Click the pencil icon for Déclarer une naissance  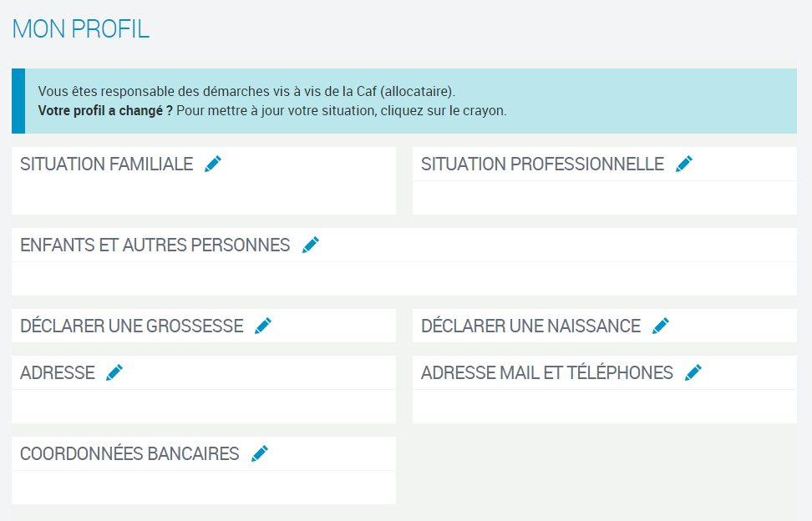pos(661,326)
